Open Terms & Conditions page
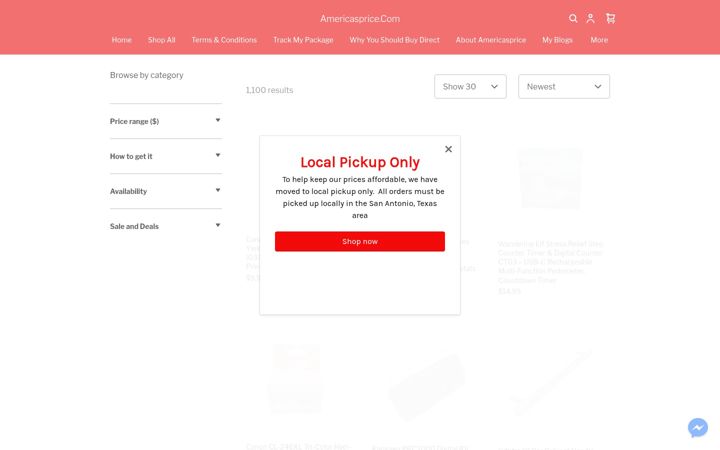The width and height of the screenshot is (720, 450). [224, 40]
